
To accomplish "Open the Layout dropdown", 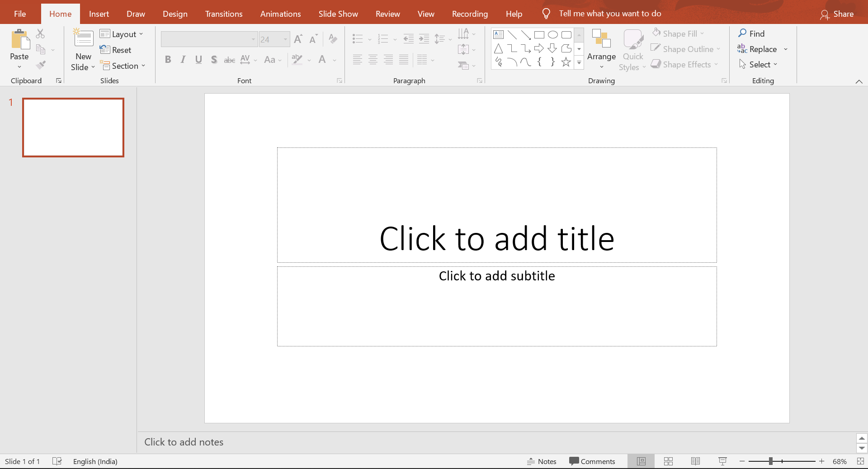I will [x=121, y=34].
